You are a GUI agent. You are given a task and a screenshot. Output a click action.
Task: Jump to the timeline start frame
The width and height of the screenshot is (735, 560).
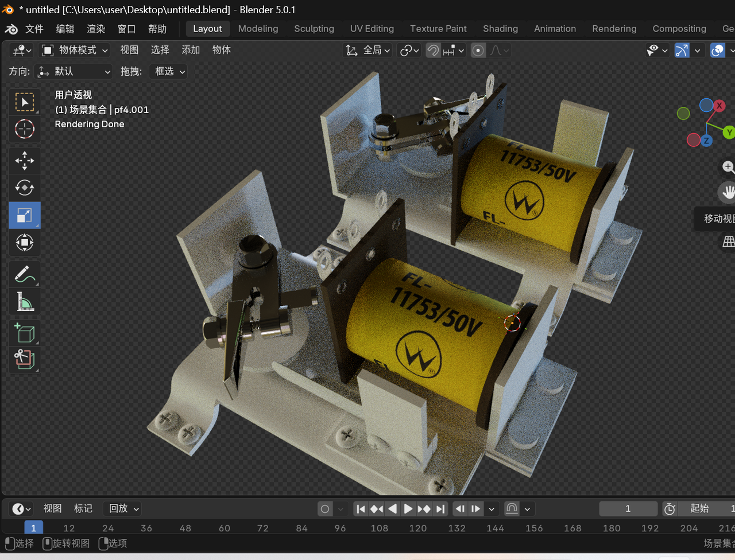click(x=361, y=509)
